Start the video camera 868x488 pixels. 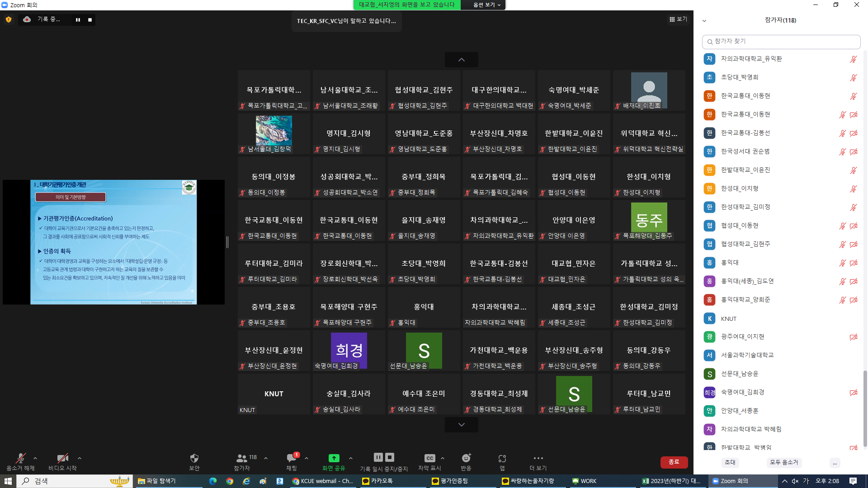(x=62, y=458)
